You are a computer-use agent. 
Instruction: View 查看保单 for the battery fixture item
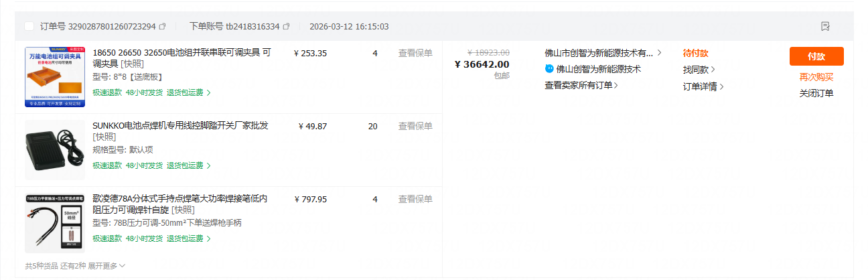pyautogui.click(x=415, y=53)
